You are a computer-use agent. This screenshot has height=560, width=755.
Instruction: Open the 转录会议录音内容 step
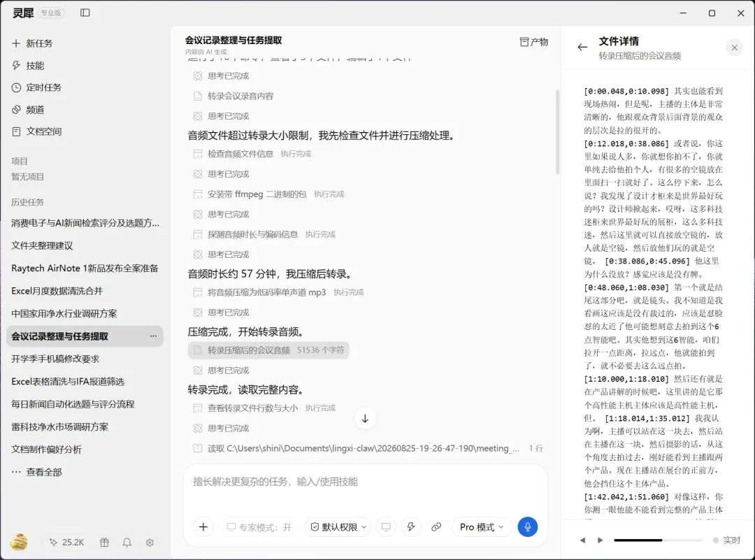233,96
